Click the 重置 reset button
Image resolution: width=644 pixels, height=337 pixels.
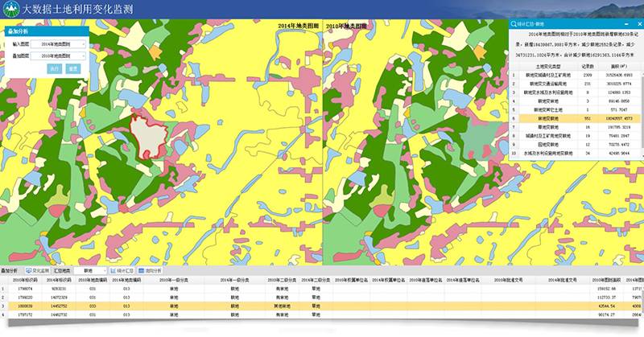(73, 69)
